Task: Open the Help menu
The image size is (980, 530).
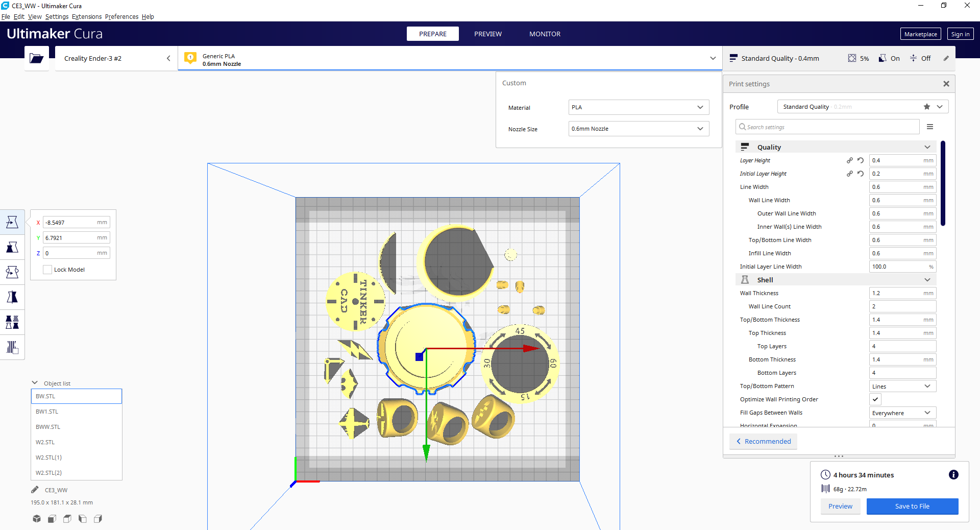Action: (148, 16)
